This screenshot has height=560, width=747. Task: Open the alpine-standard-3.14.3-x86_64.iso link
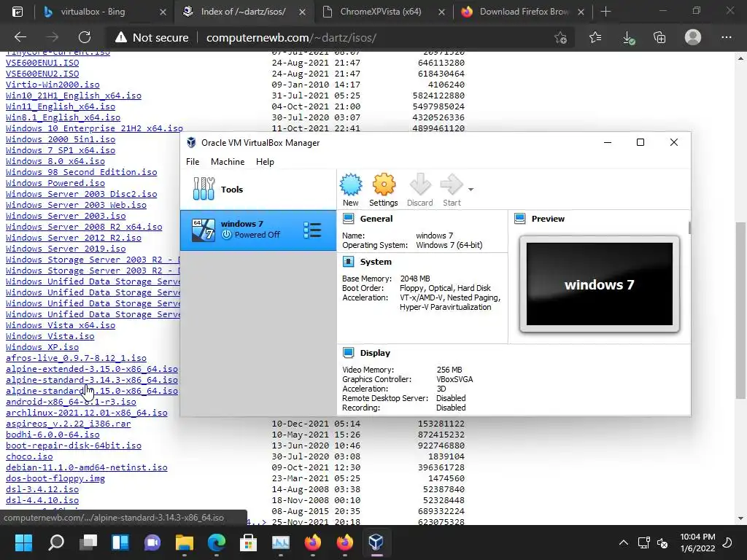tap(92, 380)
